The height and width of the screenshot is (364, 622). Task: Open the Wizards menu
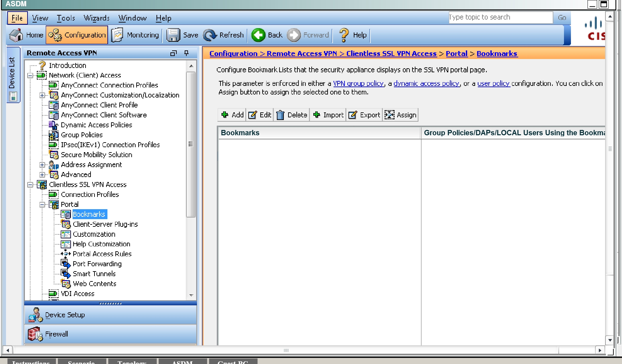pos(96,18)
